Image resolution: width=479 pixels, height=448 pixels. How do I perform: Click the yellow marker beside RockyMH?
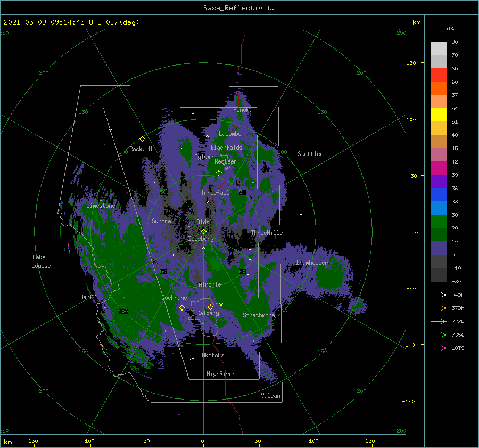[142, 139]
